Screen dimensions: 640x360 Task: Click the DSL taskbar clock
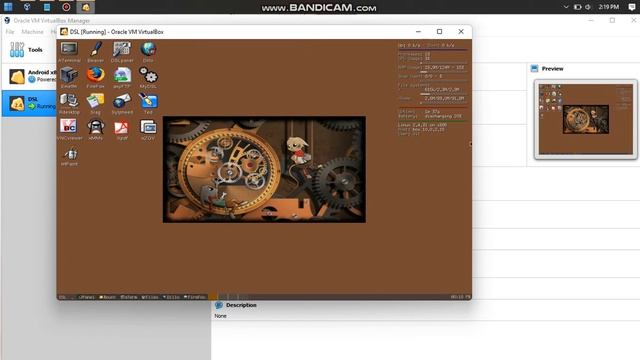[x=460, y=297]
